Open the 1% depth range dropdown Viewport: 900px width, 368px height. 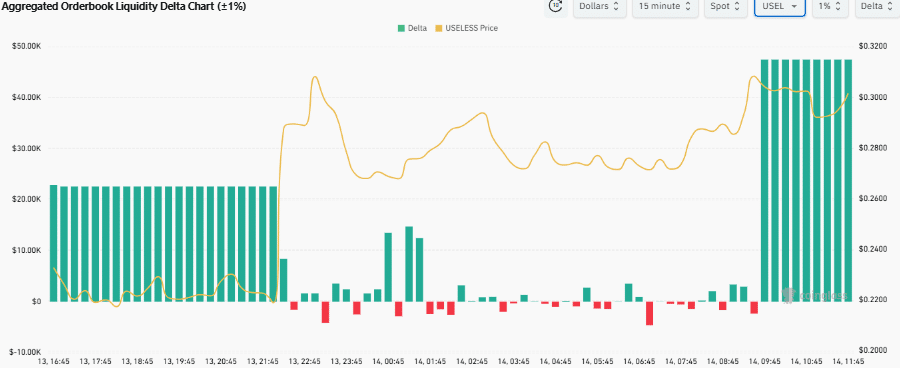pyautogui.click(x=830, y=6)
